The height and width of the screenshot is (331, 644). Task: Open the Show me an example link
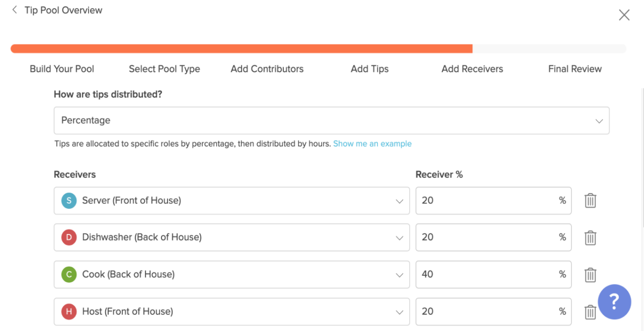(372, 143)
